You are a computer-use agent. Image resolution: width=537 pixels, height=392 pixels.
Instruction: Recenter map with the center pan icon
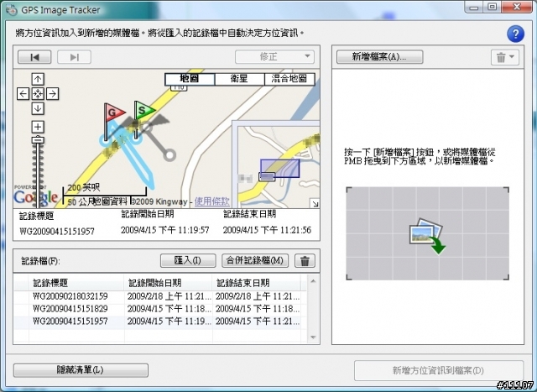tap(38, 93)
